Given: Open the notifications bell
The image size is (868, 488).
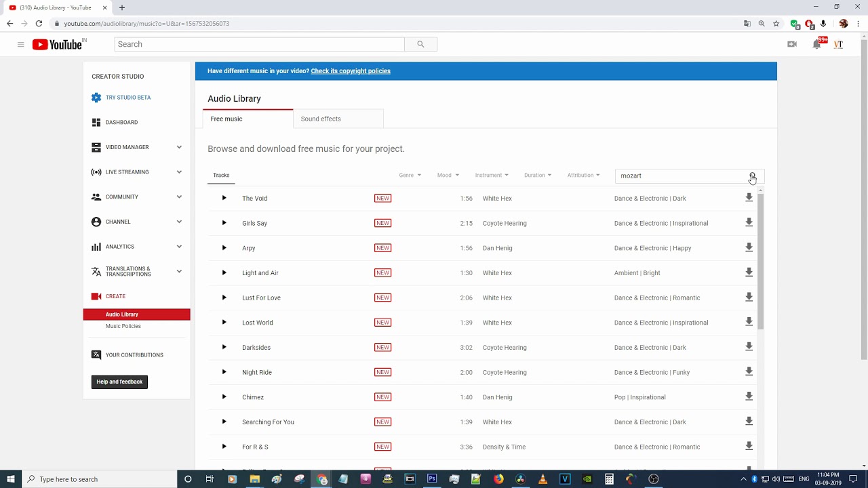Looking at the screenshot, I should [x=817, y=44].
